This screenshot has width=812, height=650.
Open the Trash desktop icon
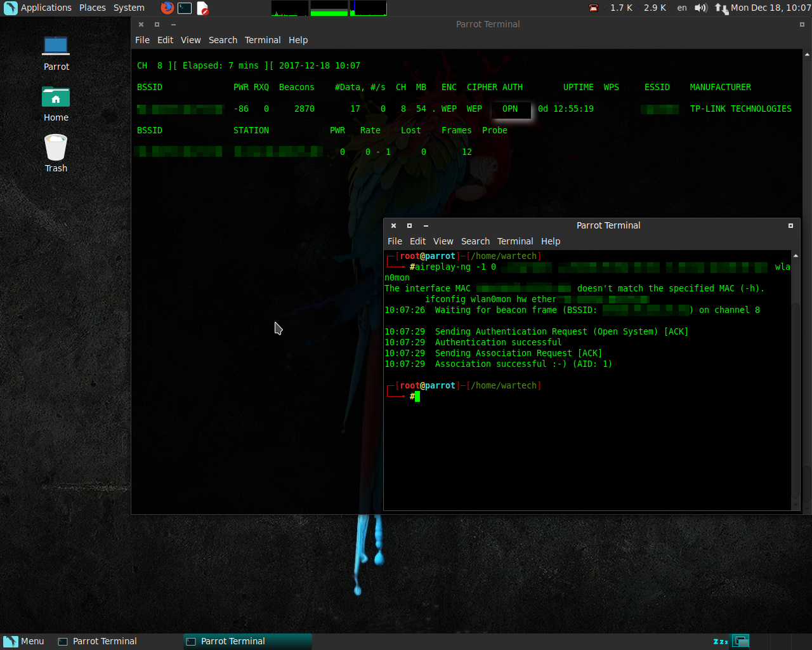coord(56,153)
